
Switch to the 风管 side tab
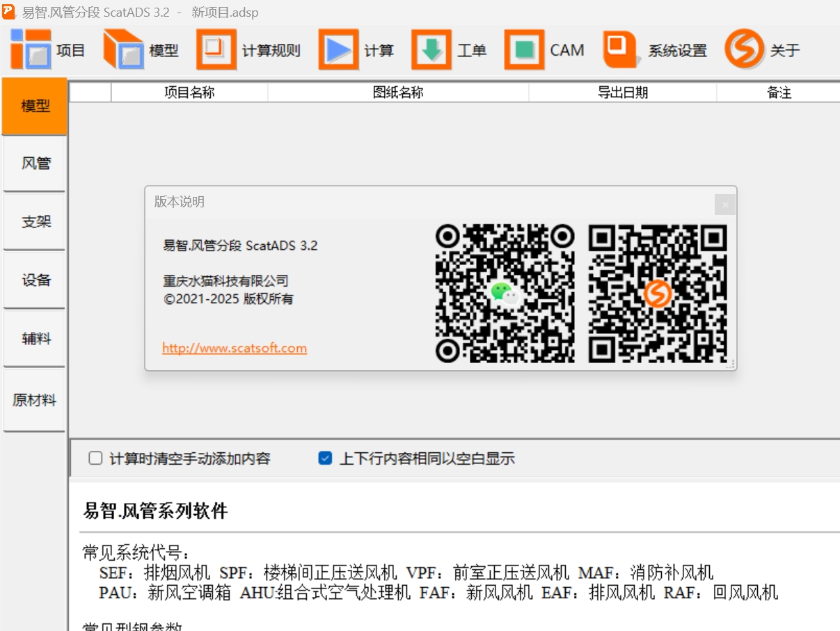click(x=35, y=163)
